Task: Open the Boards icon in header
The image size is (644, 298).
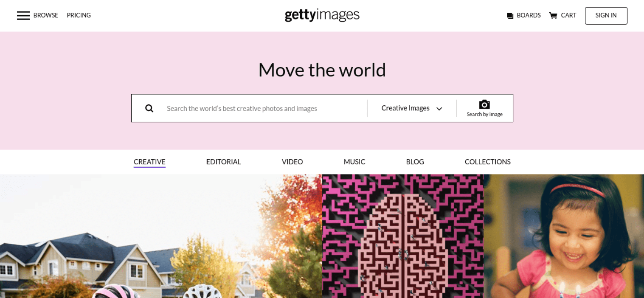Action: click(510, 16)
